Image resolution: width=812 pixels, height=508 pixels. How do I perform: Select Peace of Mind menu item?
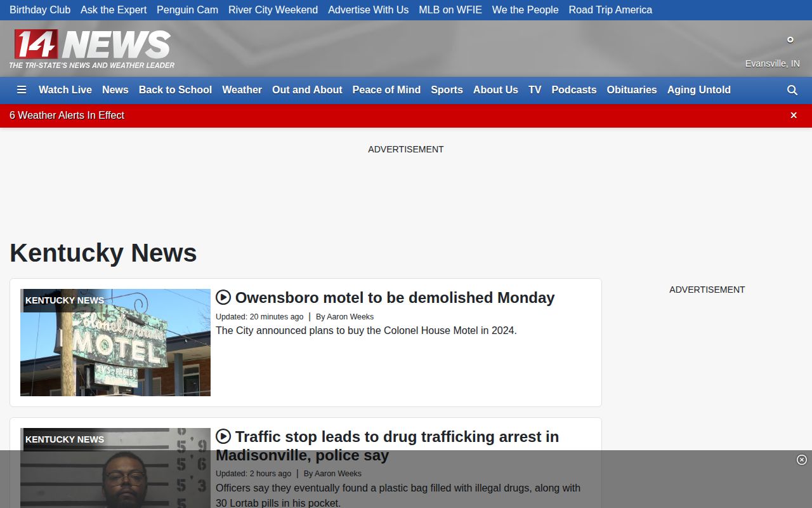point(386,90)
